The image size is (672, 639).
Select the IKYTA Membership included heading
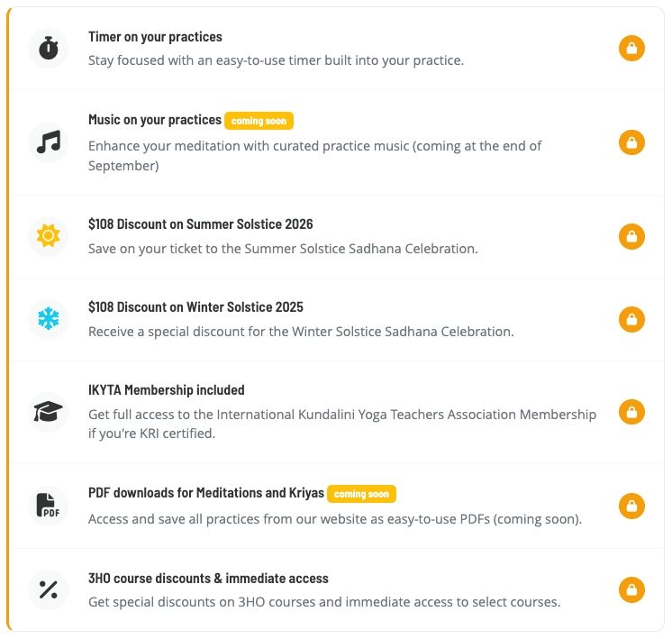(x=166, y=390)
